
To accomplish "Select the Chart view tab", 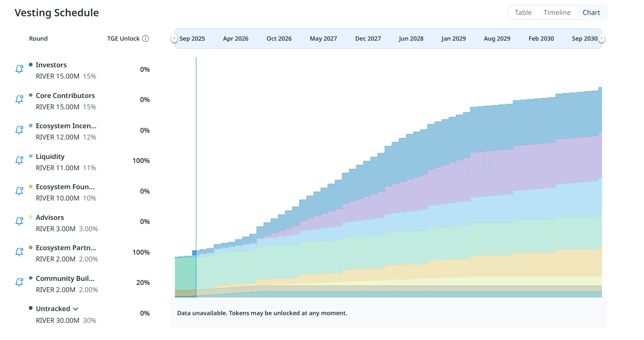I will point(591,13).
